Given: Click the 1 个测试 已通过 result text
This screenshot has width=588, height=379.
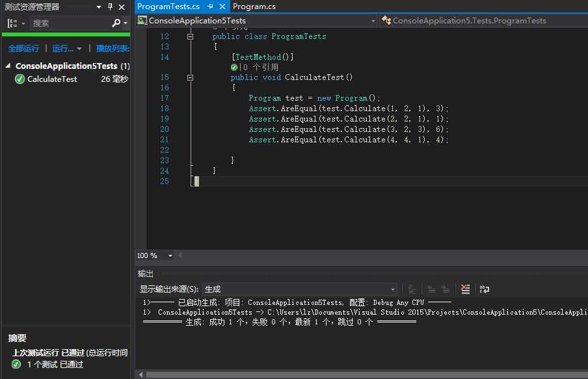Looking at the screenshot, I should [55, 365].
